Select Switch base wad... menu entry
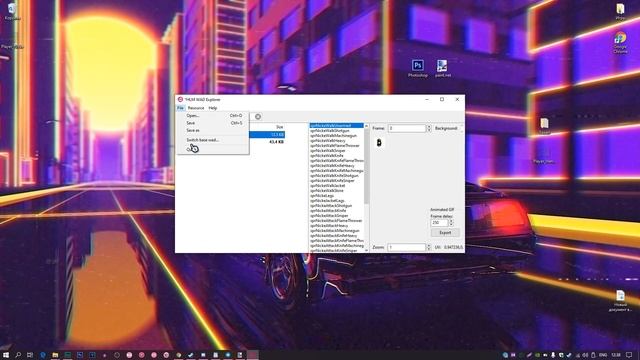The height and width of the screenshot is (360, 640). pyautogui.click(x=213, y=140)
